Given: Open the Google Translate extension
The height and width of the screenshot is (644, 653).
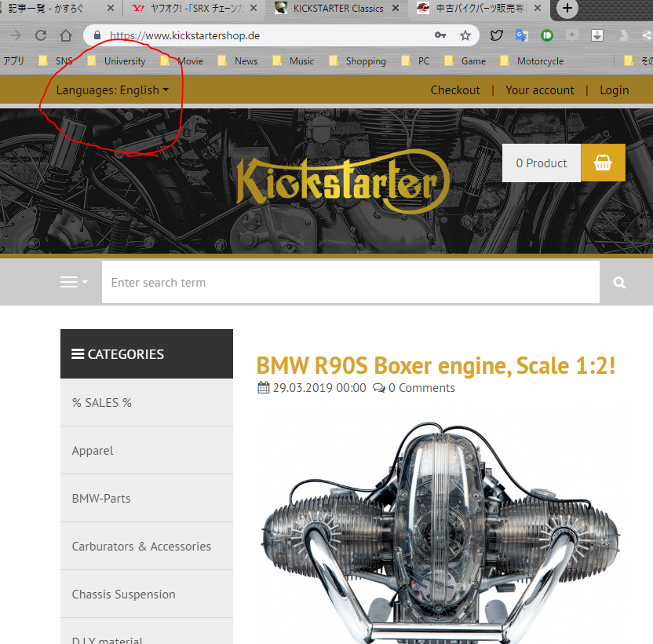Looking at the screenshot, I should click(521, 35).
